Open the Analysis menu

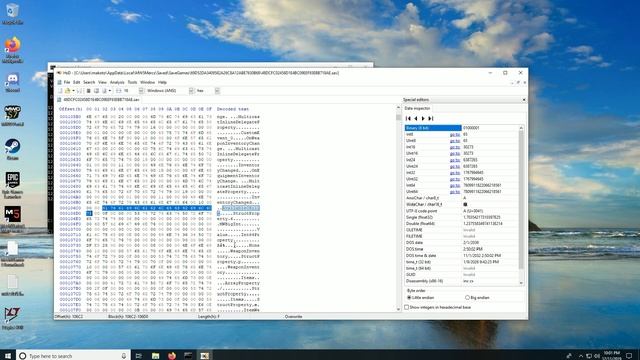coord(117,82)
